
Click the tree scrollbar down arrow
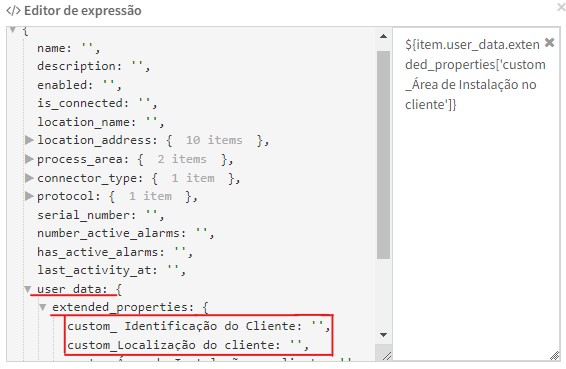coord(383,335)
